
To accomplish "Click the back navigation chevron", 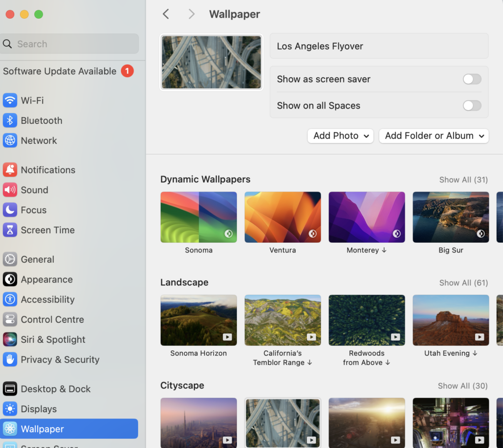I will [166, 14].
